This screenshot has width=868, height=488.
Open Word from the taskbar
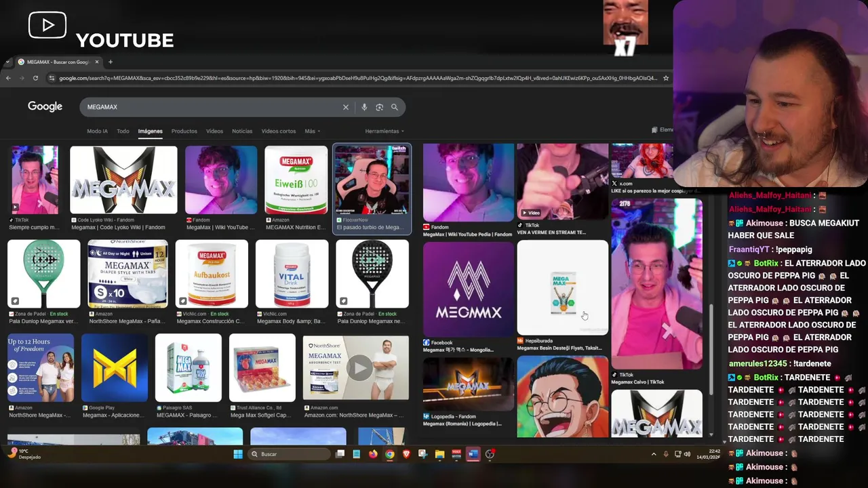click(473, 454)
